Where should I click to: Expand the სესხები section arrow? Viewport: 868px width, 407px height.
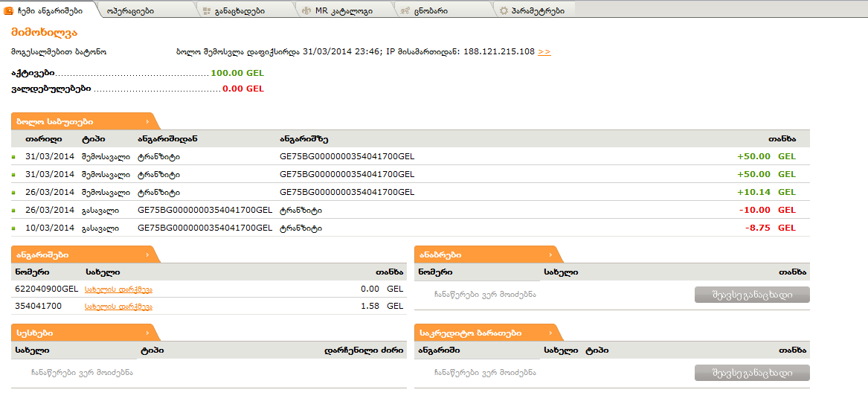click(x=147, y=333)
